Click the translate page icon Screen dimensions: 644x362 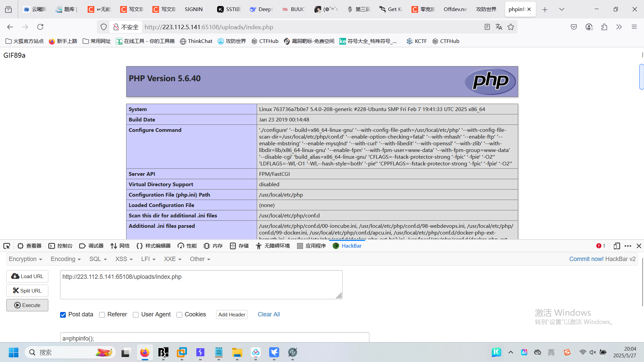[x=499, y=27]
